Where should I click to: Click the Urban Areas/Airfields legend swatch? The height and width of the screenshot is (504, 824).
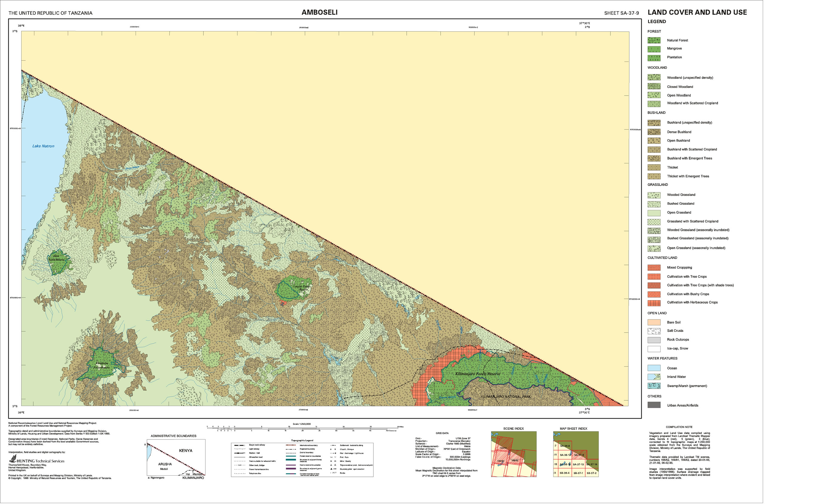coord(653,405)
